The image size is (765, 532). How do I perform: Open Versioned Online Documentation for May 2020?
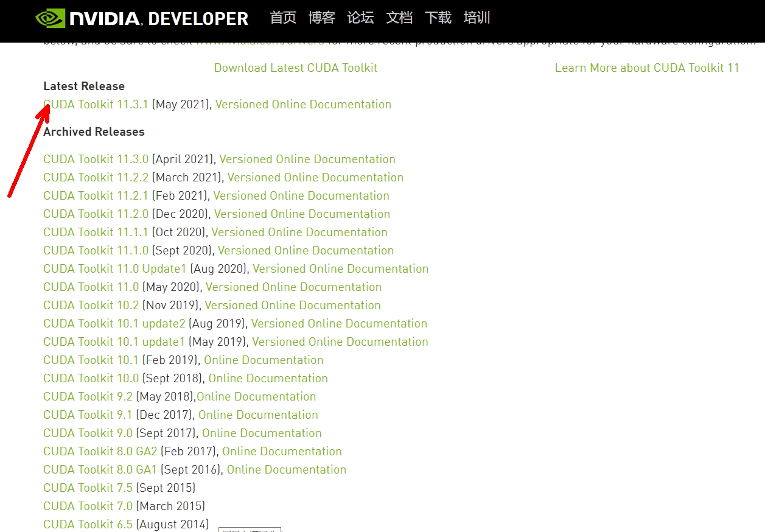coord(293,287)
